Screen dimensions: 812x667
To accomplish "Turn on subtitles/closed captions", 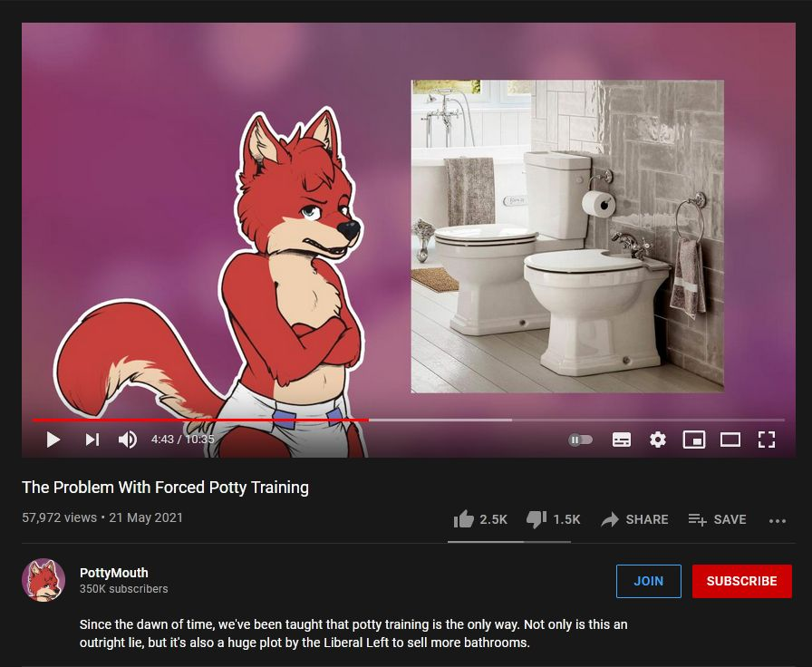I will pos(622,440).
